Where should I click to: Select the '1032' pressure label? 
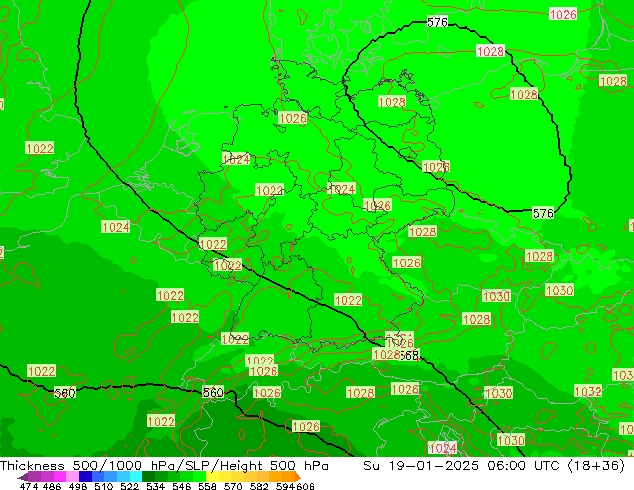(x=588, y=391)
